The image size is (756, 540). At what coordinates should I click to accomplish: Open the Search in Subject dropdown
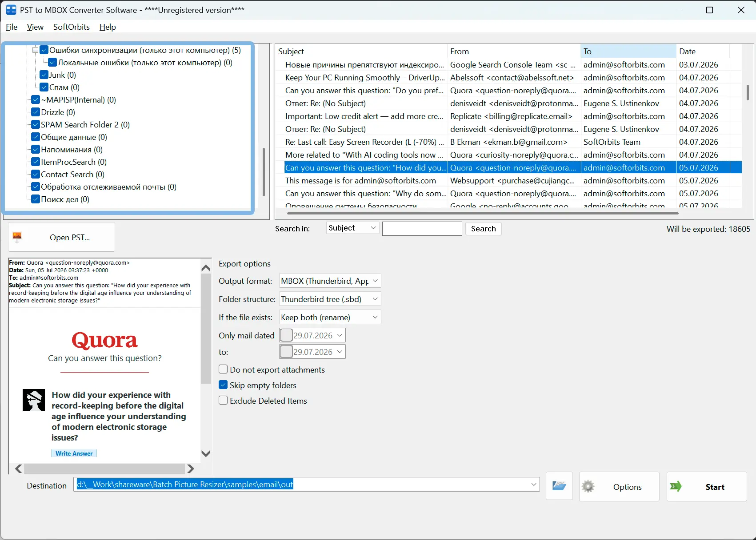[x=352, y=228]
